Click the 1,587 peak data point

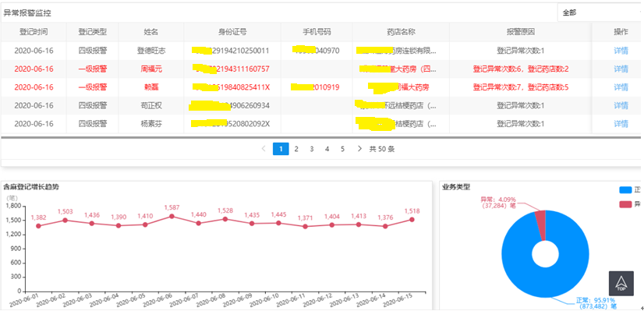pos(172,216)
